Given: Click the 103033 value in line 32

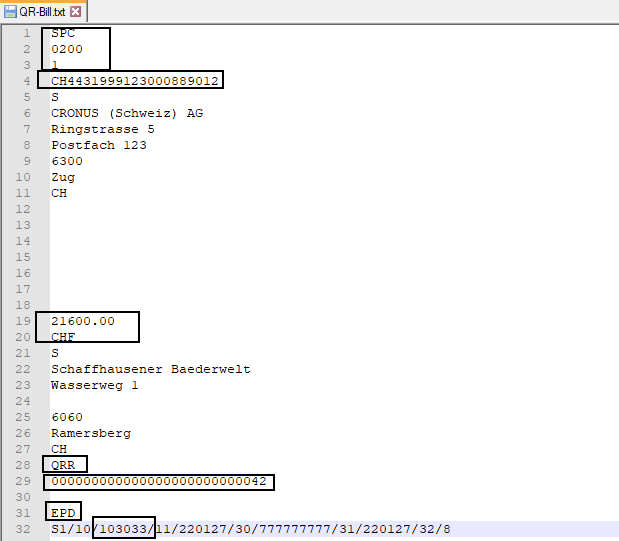Looking at the screenshot, I should click(123, 529).
